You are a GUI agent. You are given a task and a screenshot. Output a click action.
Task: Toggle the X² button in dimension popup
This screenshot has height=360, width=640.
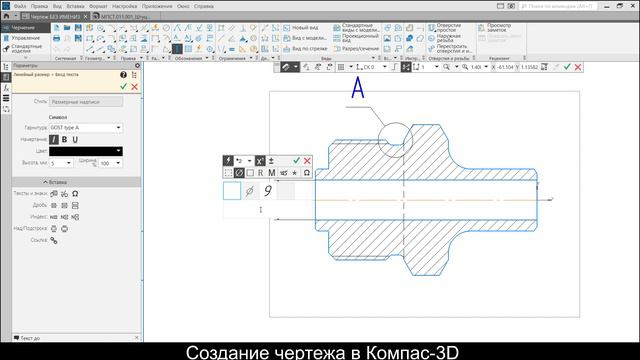pos(260,161)
